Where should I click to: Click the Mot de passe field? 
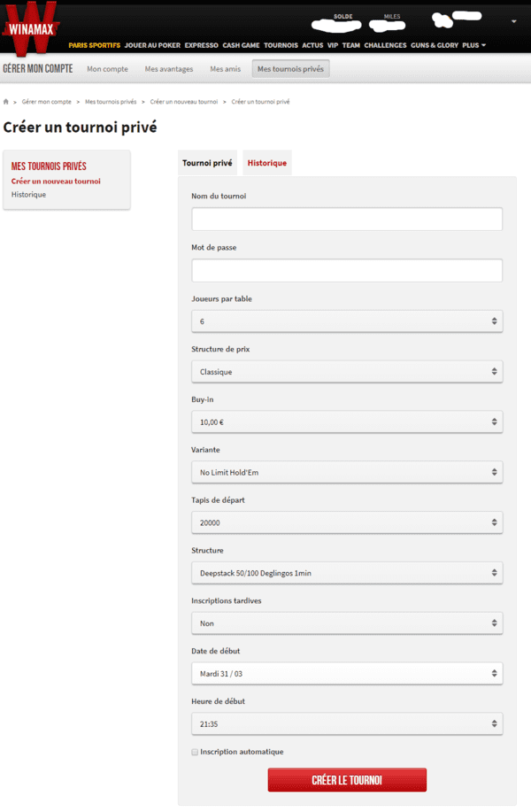pos(347,270)
